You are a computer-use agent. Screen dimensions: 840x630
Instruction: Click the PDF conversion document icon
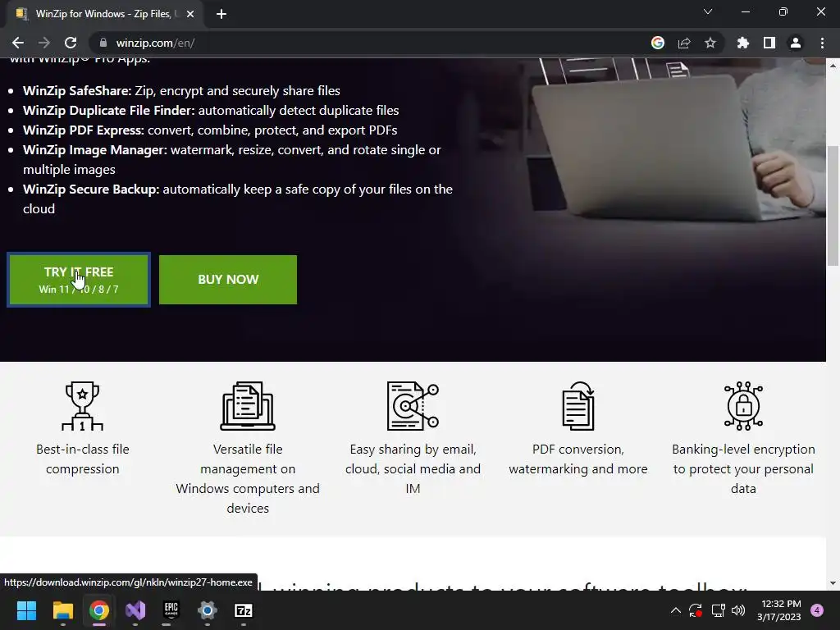578,406
